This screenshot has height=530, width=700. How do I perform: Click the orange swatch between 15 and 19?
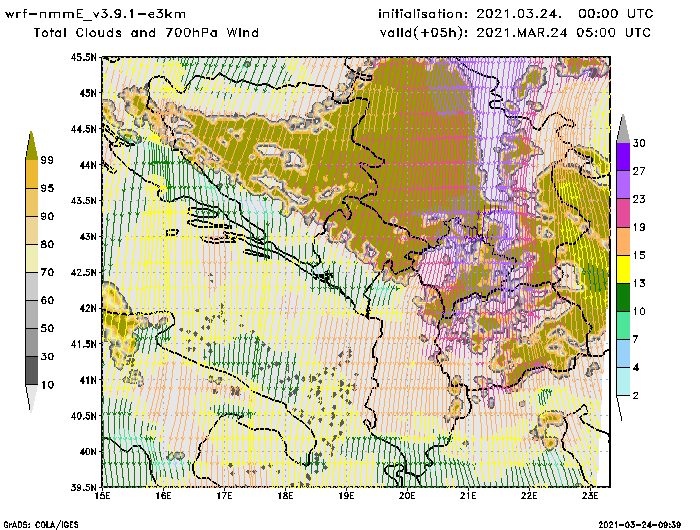[623, 241]
